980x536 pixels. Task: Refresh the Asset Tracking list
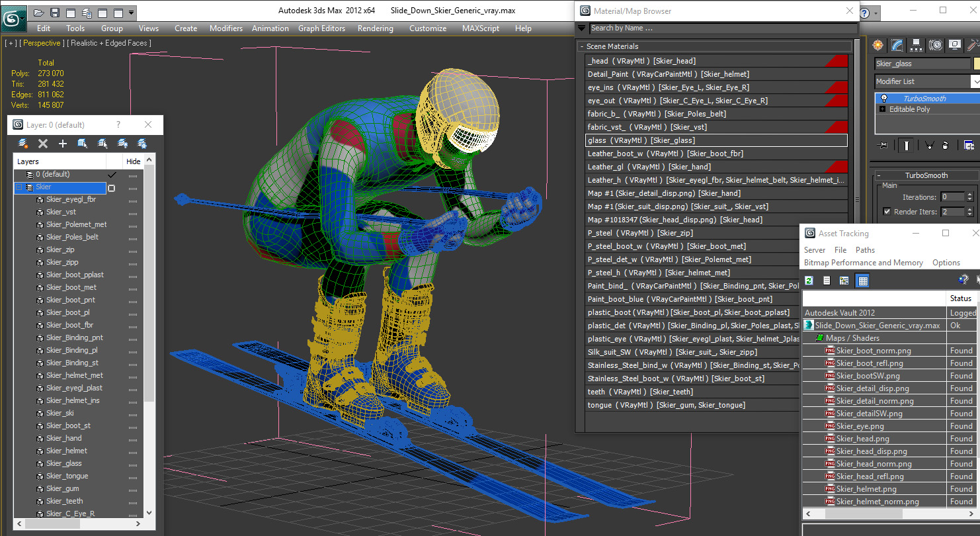(x=809, y=281)
